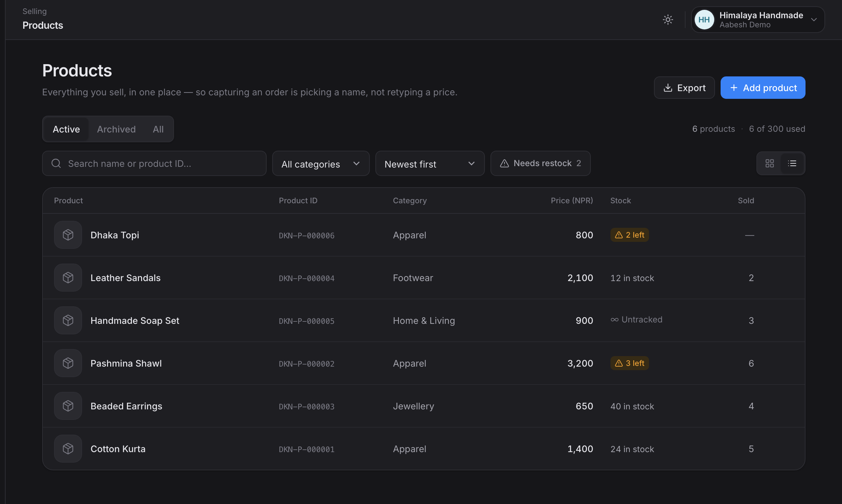Open the All categories dropdown
The image size is (842, 504).
[321, 163]
